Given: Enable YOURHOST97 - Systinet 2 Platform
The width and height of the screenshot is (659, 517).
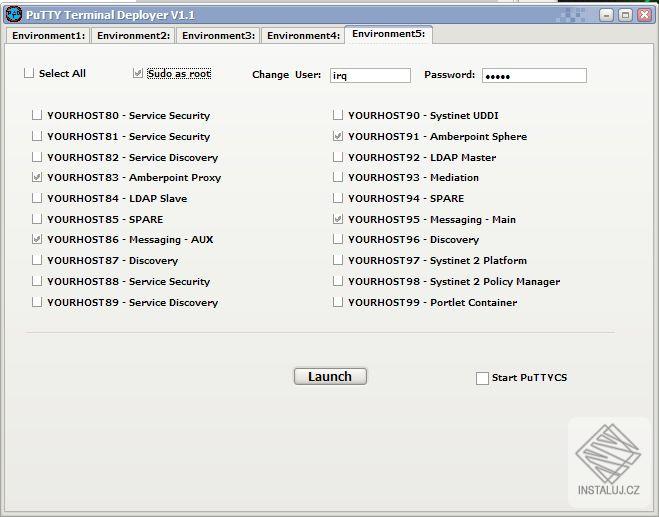Looking at the screenshot, I should pos(338,260).
